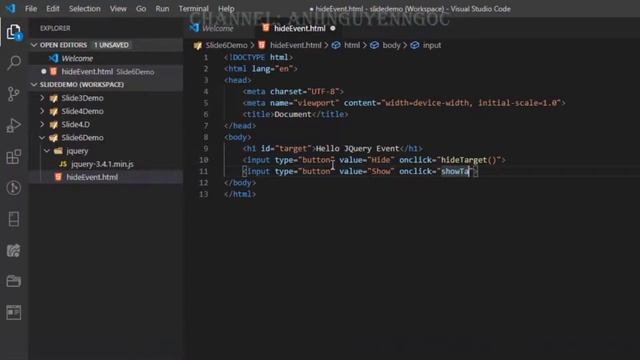The image size is (640, 360).
Task: Click html in the breadcrumb
Action: pos(352,45)
